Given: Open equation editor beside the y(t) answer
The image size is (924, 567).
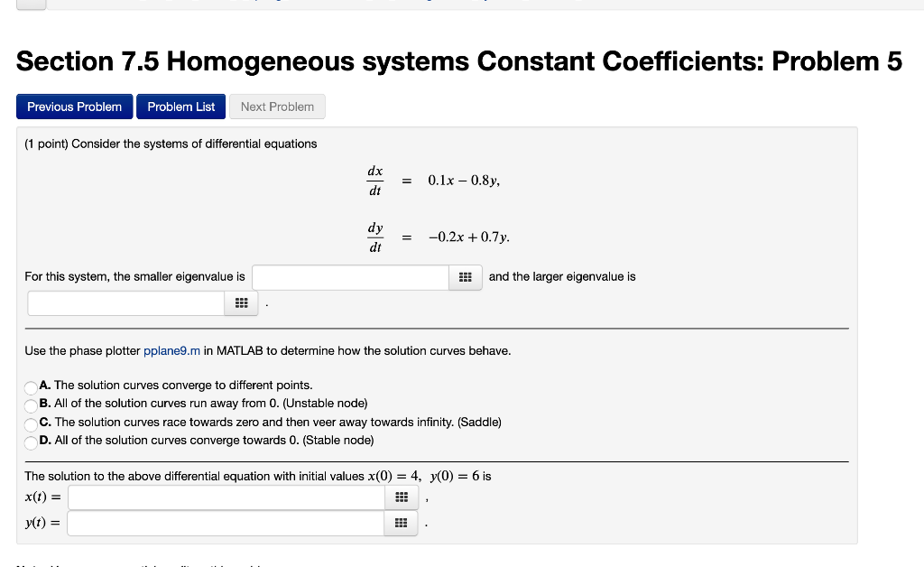Looking at the screenshot, I should pyautogui.click(x=401, y=522).
